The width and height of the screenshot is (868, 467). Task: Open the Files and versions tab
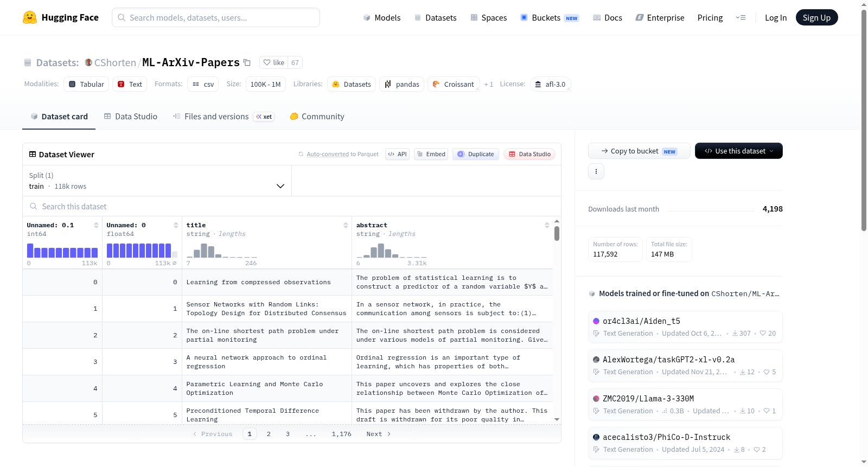click(223, 116)
